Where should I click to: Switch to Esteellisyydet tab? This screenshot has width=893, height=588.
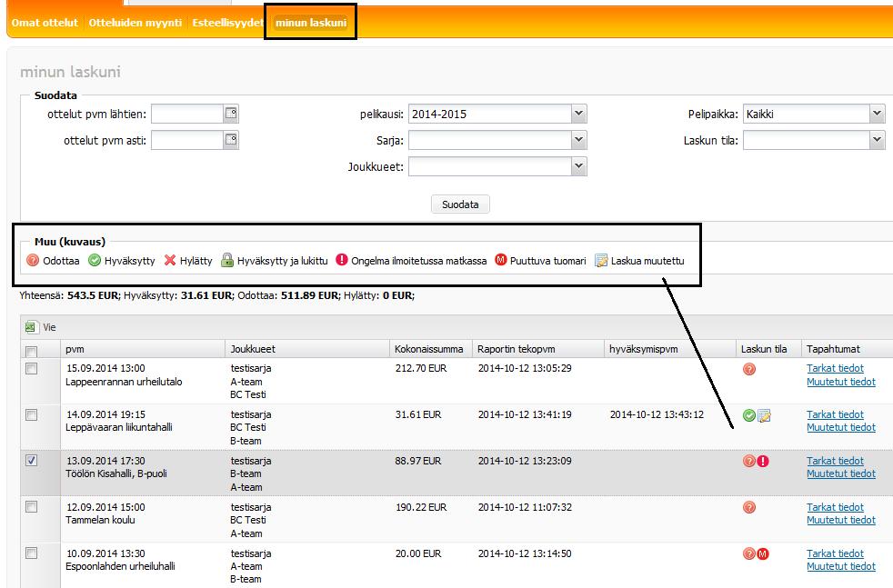[x=228, y=23]
